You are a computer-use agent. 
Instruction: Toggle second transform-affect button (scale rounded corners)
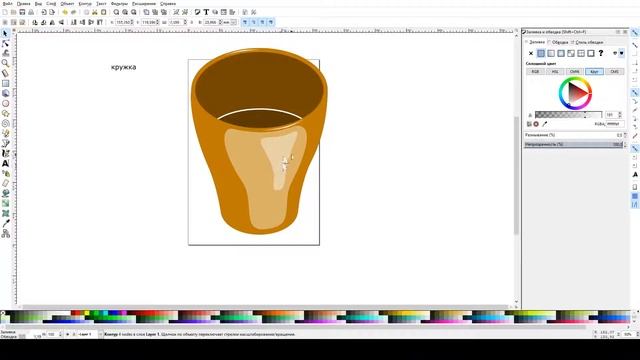pos(253,22)
